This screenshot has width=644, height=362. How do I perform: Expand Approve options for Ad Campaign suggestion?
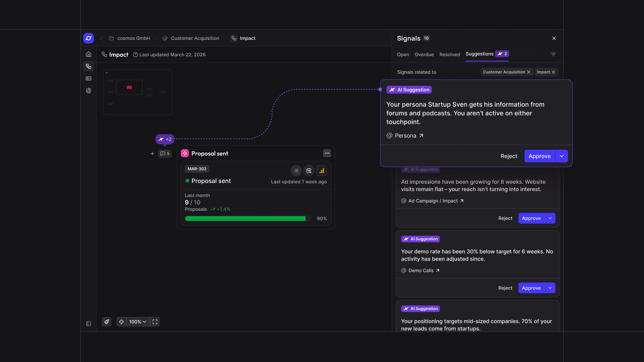pyautogui.click(x=550, y=218)
